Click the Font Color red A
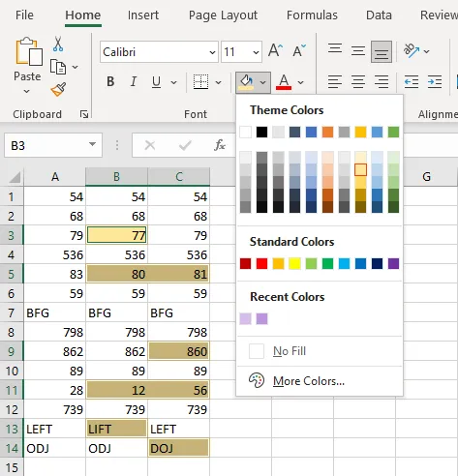Screen dimensions: 458x476 tap(284, 82)
